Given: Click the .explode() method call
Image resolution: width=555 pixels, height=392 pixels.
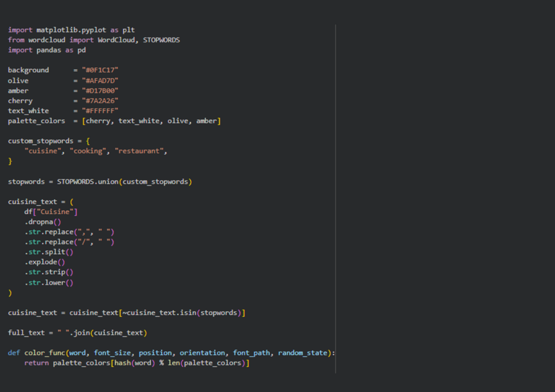Looking at the screenshot, I should point(44,262).
